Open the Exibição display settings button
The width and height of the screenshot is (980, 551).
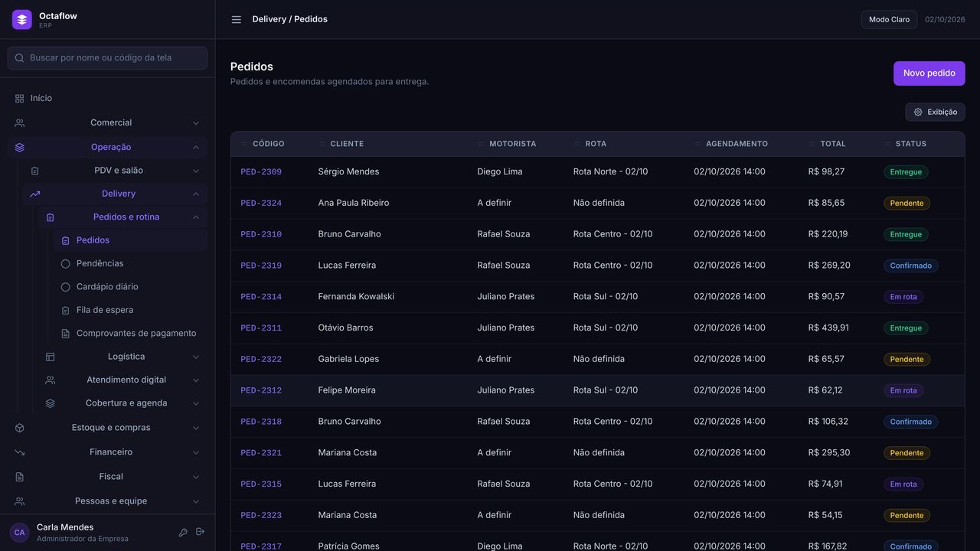pos(935,112)
